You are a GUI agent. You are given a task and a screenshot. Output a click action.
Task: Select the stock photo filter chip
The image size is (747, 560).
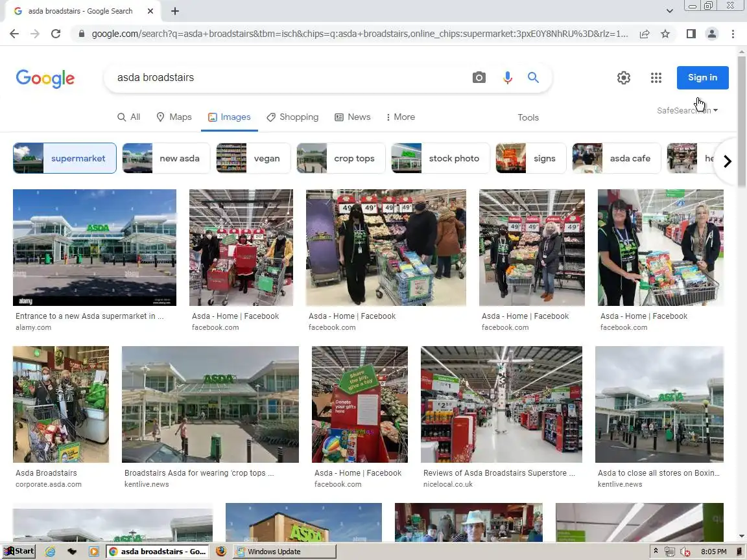click(440, 158)
